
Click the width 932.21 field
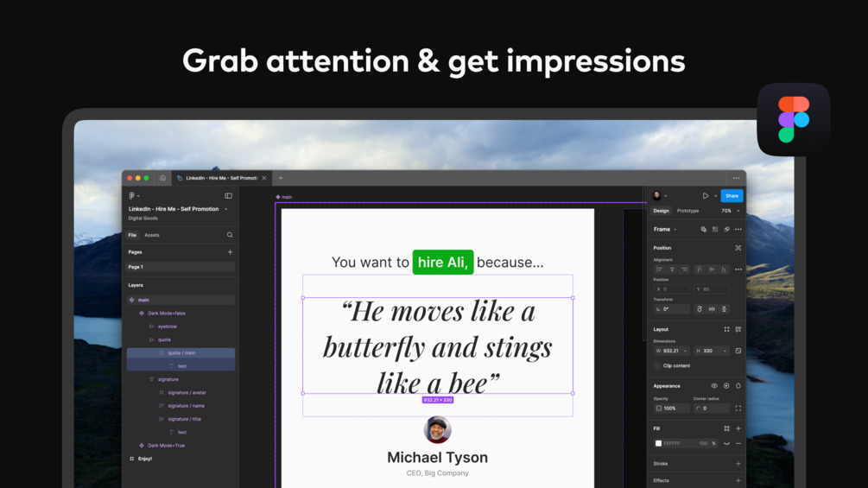(671, 351)
